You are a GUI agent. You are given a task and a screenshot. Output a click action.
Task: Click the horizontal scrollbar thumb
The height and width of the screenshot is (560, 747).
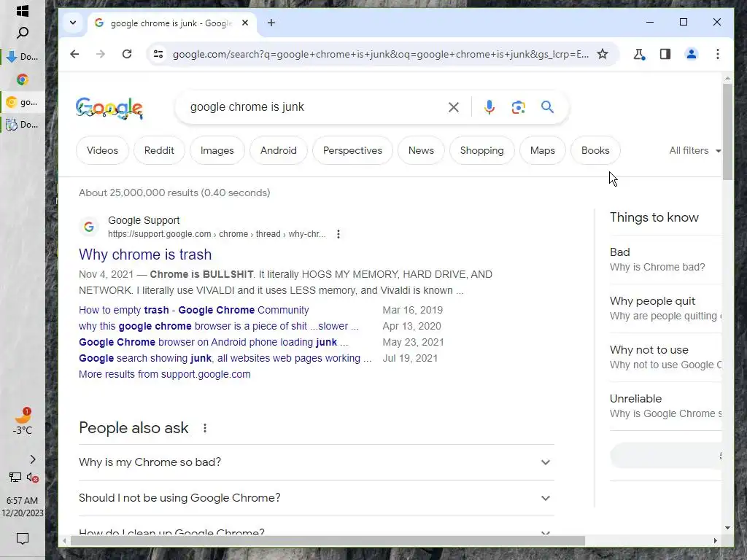[x=328, y=541]
